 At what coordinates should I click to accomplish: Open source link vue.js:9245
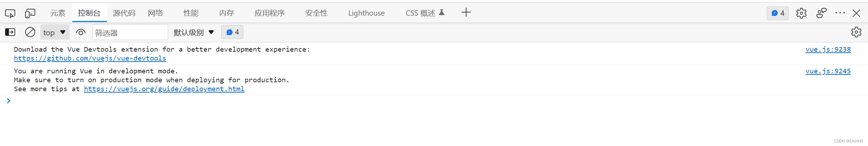pyautogui.click(x=828, y=71)
